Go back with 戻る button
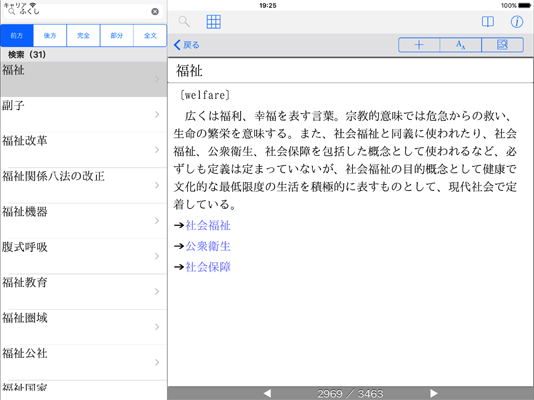 (187, 45)
